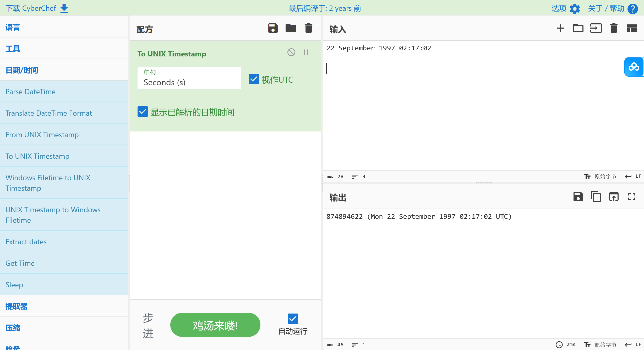Open options via the gear icon

pos(575,9)
